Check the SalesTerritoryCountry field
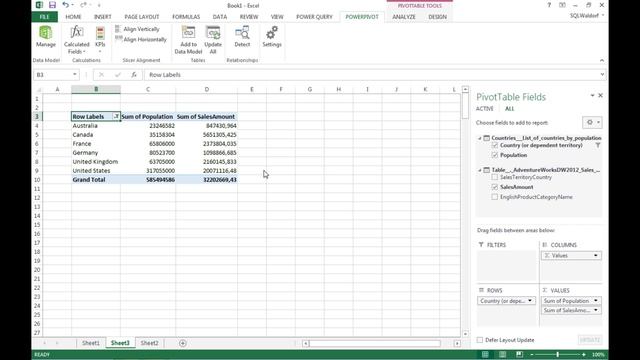640x360 pixels. point(495,177)
